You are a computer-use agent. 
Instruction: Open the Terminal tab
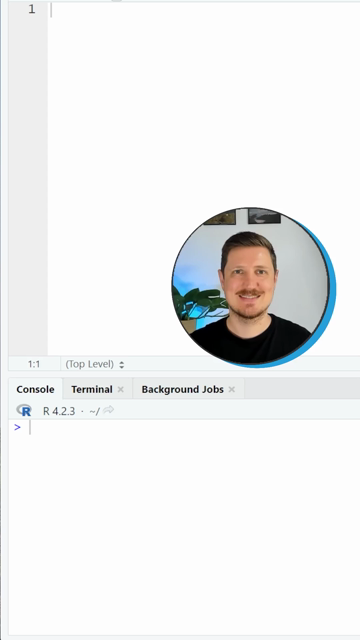pos(92,389)
